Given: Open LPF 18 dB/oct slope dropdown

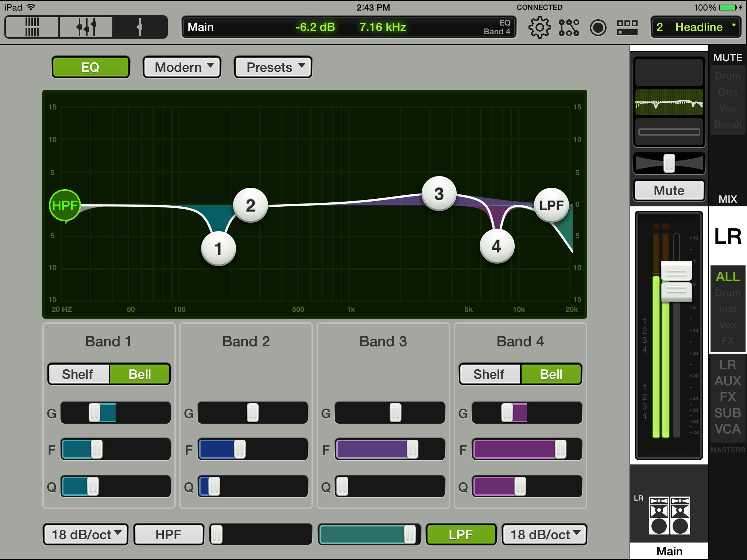Looking at the screenshot, I should point(544,534).
